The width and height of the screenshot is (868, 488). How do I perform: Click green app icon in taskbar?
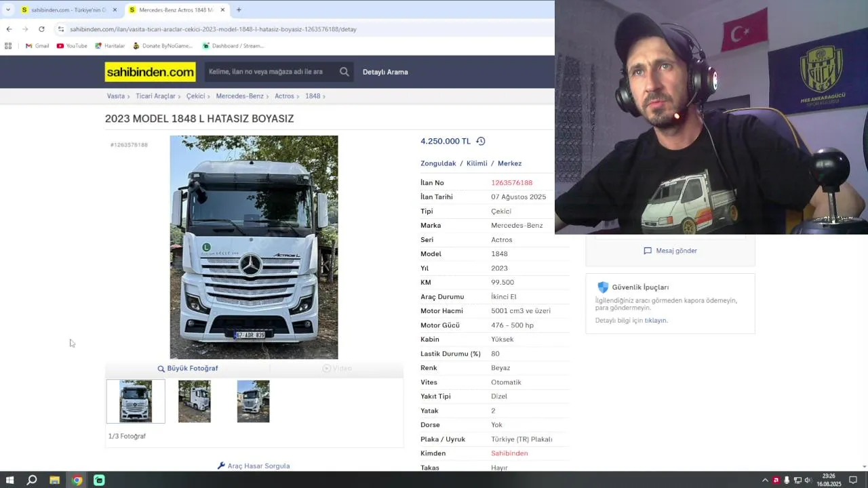(x=99, y=480)
